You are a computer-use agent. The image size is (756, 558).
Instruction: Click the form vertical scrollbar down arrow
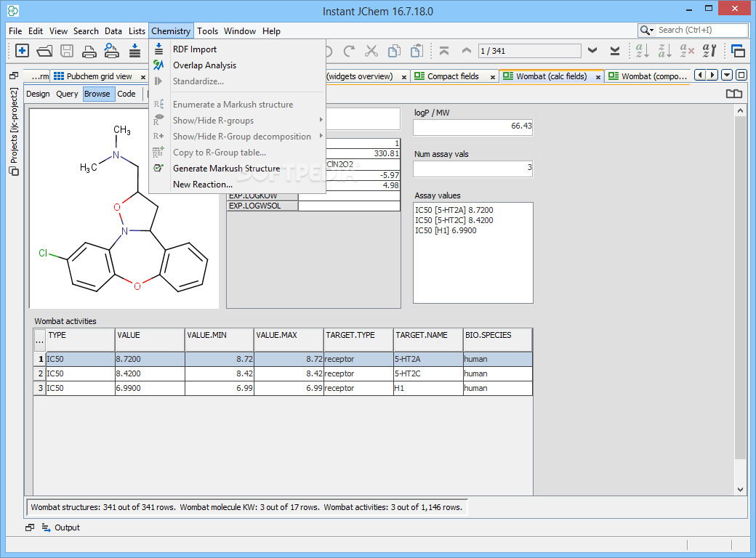pyautogui.click(x=740, y=490)
